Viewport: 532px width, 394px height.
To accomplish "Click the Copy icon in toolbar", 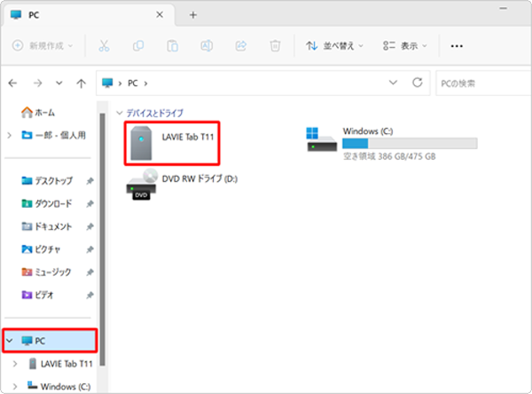I will coord(138,45).
